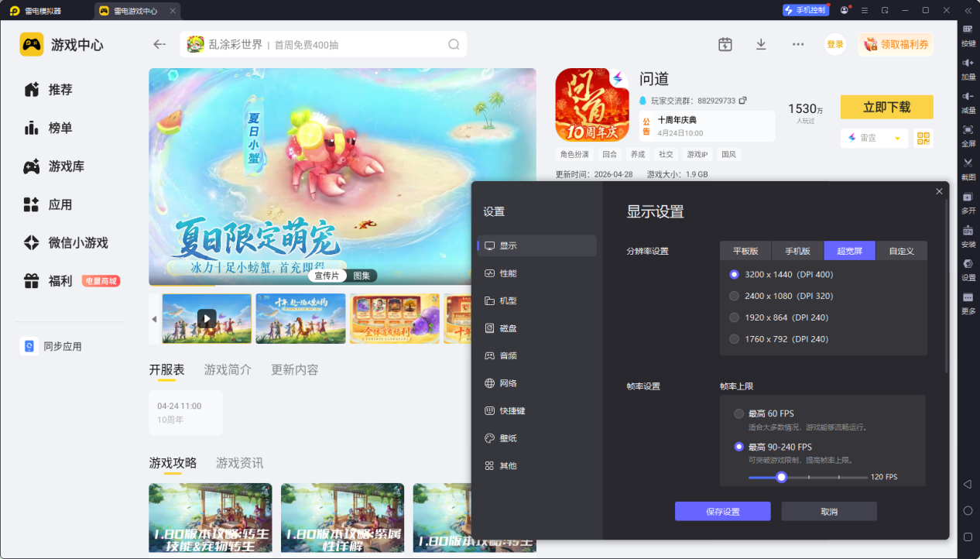Click the search field 乱涂彩世界
Viewport: 980px width, 559px height.
point(324,44)
